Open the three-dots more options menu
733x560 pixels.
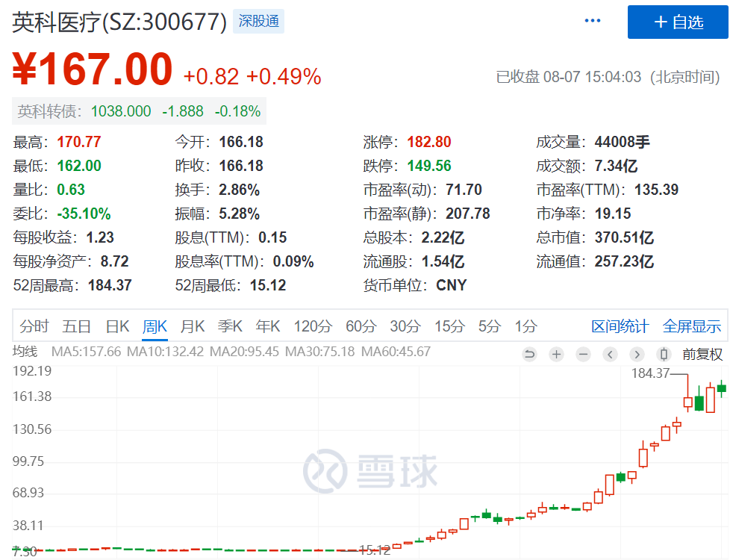click(x=592, y=21)
